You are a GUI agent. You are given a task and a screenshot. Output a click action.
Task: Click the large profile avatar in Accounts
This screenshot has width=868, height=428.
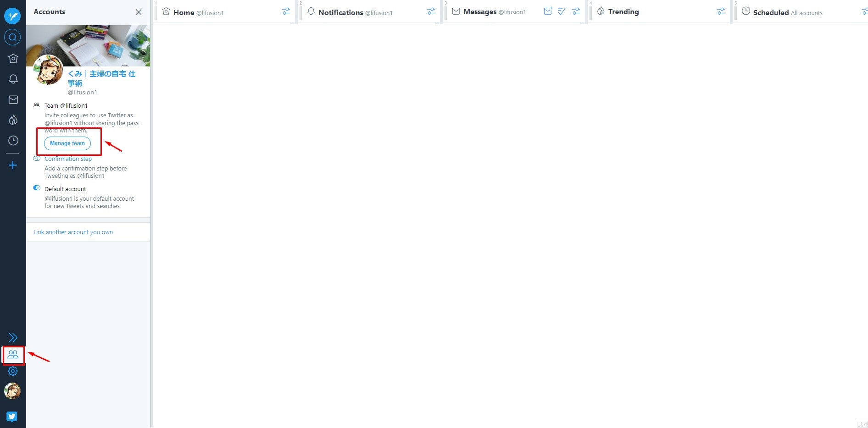[x=49, y=70]
